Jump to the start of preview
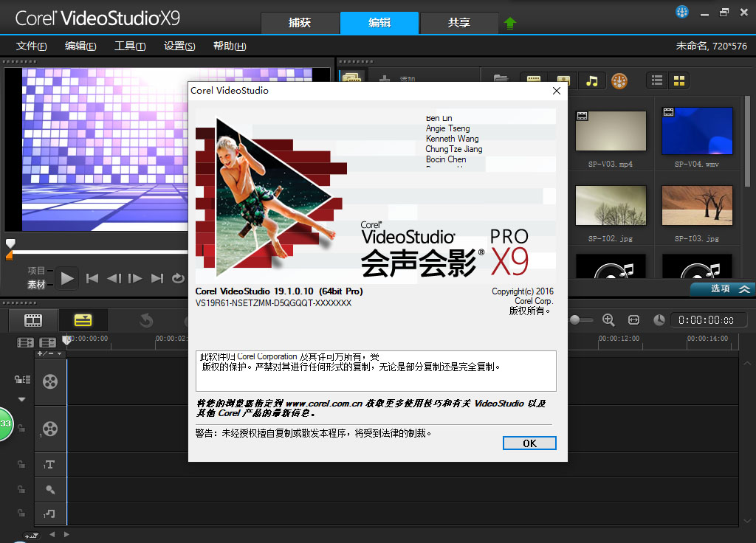The width and height of the screenshot is (756, 543). [x=92, y=278]
